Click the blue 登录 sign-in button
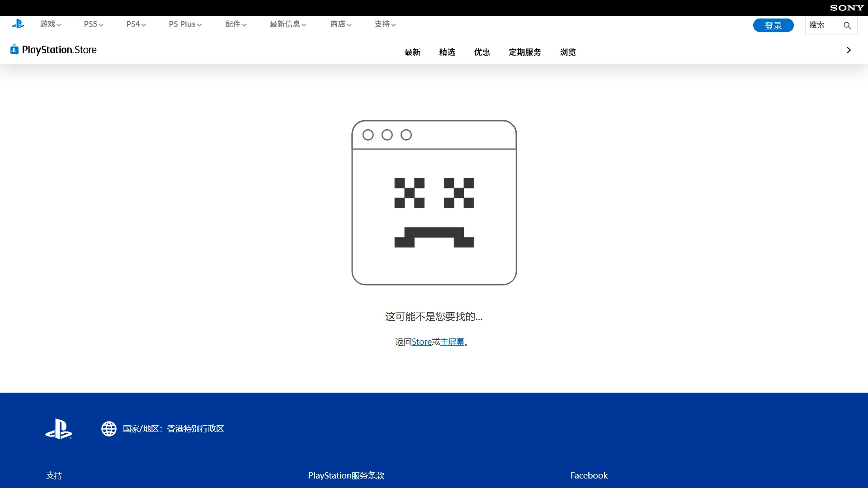Screen dimensions: 868x488 click(773, 25)
